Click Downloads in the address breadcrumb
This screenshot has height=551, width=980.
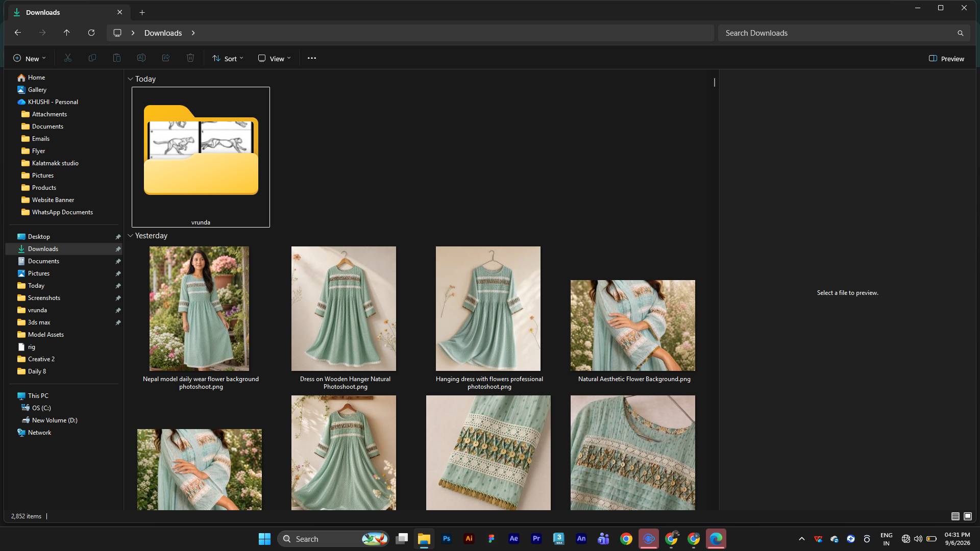pos(163,33)
